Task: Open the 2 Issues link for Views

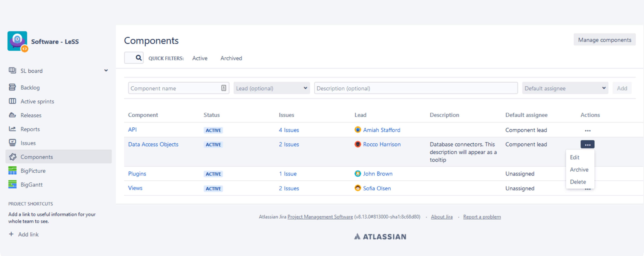Action: pos(289,188)
